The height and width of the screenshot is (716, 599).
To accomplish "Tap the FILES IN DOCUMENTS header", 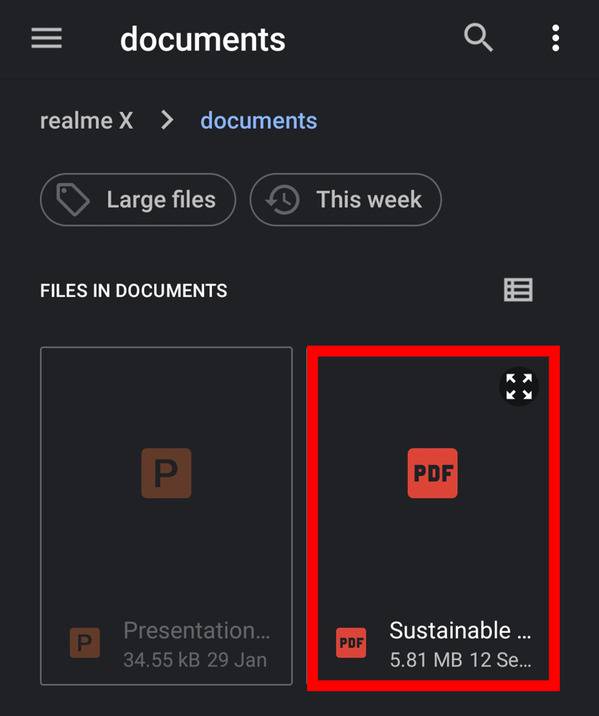I will click(133, 291).
